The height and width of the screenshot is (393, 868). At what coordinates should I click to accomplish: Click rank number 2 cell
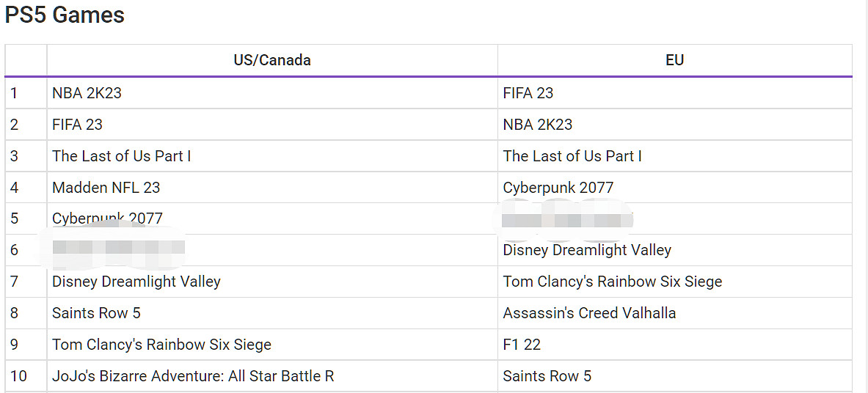[x=26, y=125]
